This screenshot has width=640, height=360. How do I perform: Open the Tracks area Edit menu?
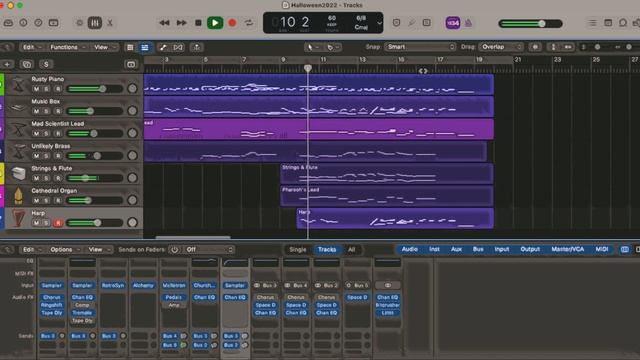click(31, 47)
